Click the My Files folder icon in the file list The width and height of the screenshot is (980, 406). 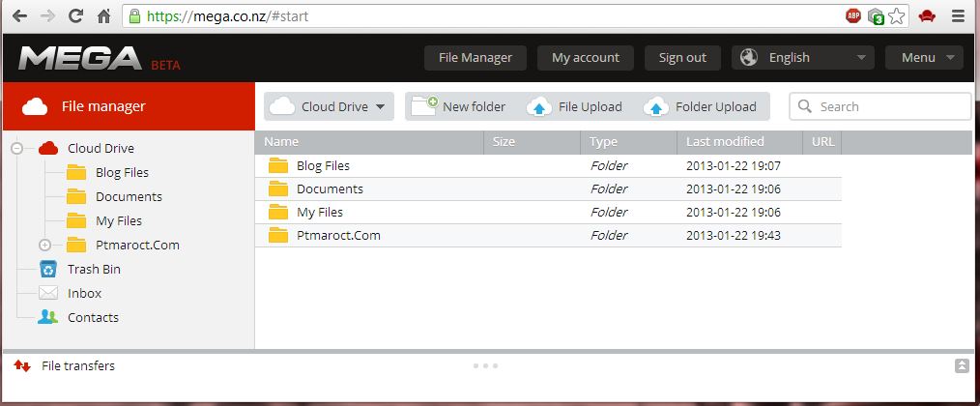278,212
